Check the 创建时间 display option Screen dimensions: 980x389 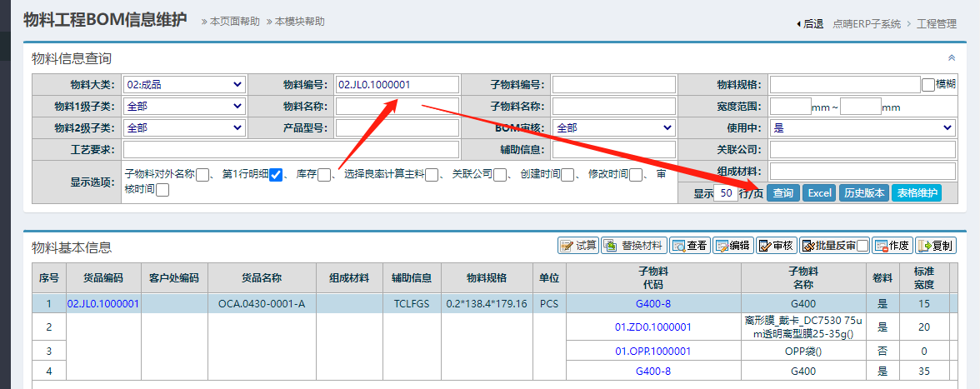pos(567,176)
